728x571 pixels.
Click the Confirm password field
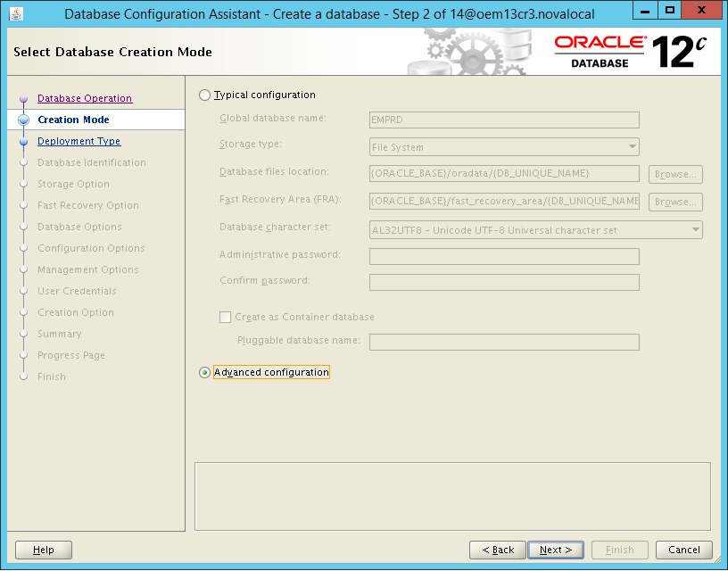pos(504,282)
